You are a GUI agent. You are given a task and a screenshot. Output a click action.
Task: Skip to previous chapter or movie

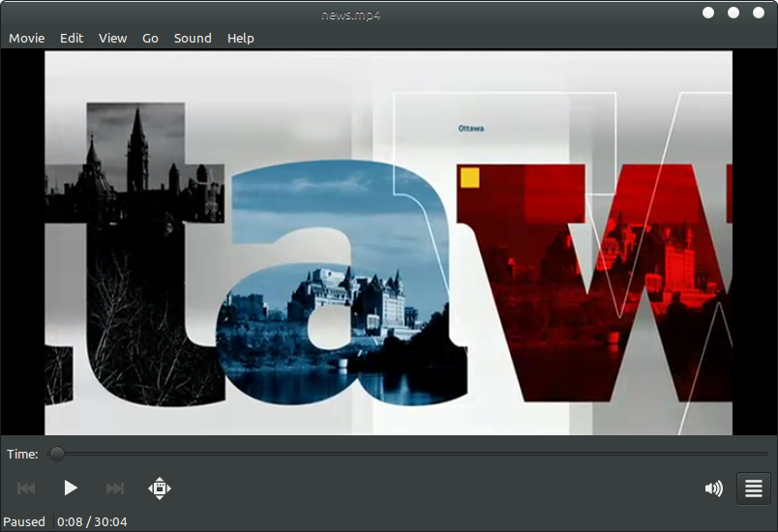pyautogui.click(x=26, y=488)
